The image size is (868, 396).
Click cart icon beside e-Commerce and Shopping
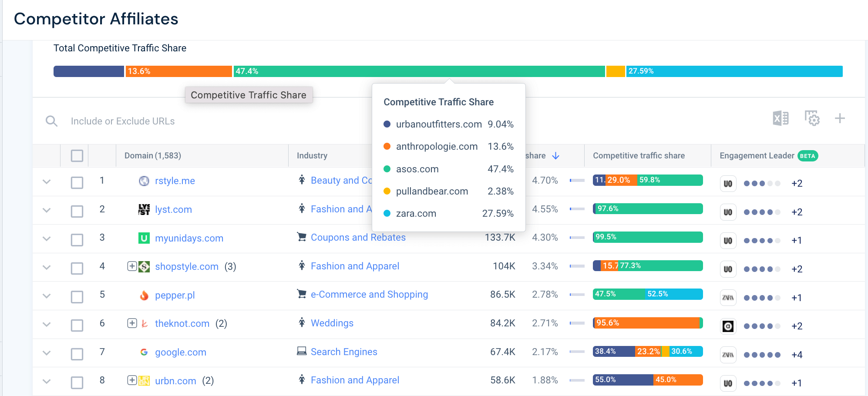tap(301, 294)
